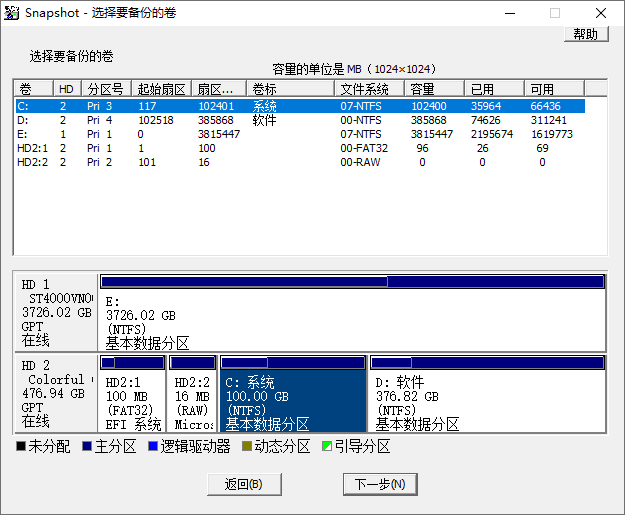Click the HD 2 Colorful disk label

point(57,393)
